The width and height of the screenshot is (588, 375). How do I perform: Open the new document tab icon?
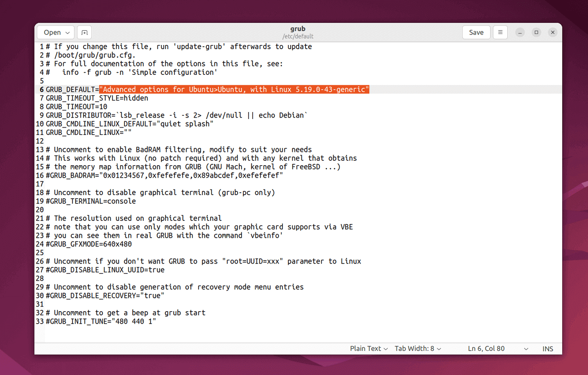(x=85, y=33)
